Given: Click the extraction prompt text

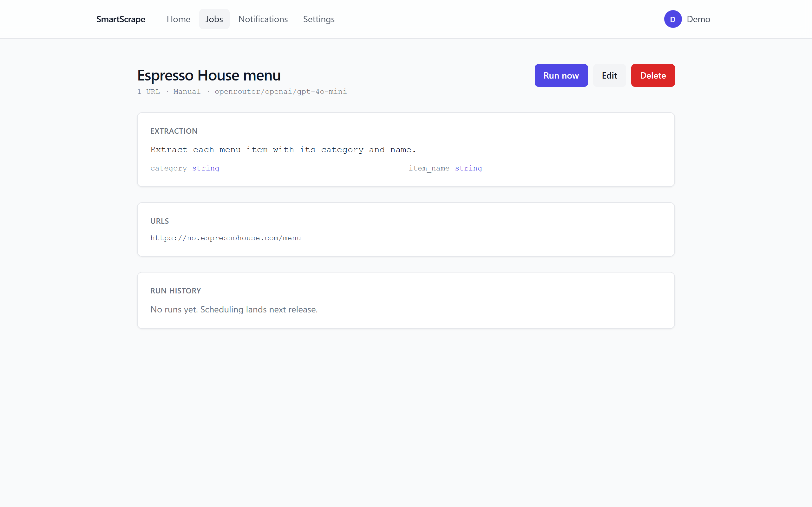Looking at the screenshot, I should point(283,150).
